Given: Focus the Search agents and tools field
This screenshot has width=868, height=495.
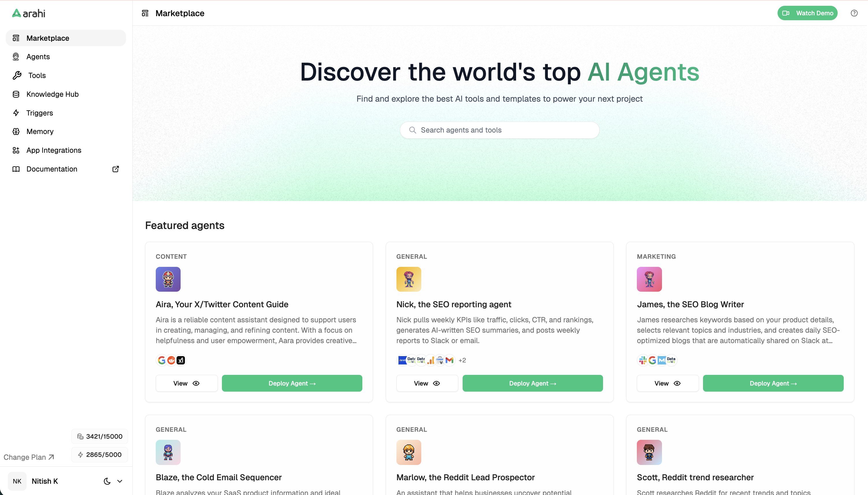Looking at the screenshot, I should coord(499,130).
